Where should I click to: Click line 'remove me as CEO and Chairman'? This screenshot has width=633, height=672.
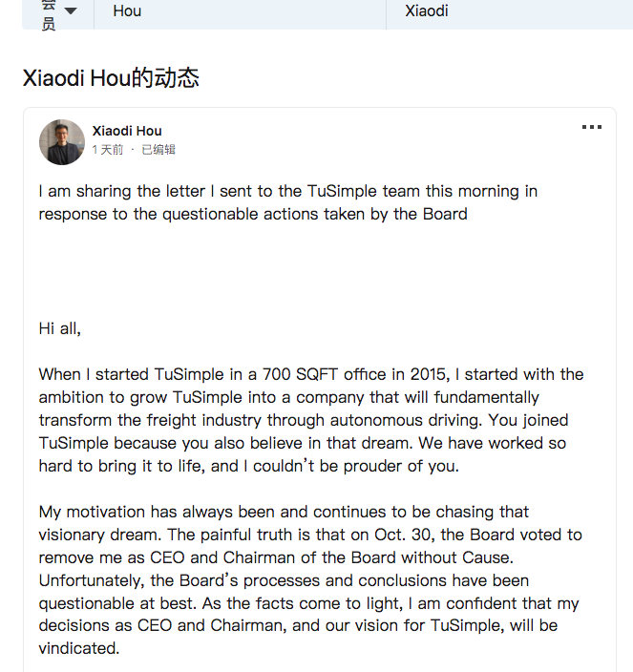click(276, 557)
